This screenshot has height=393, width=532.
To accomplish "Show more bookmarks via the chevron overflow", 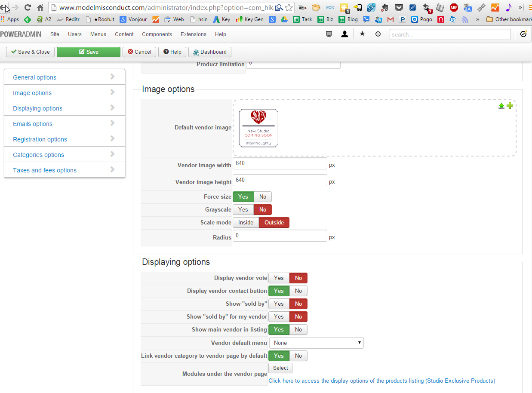I will tap(477, 19).
